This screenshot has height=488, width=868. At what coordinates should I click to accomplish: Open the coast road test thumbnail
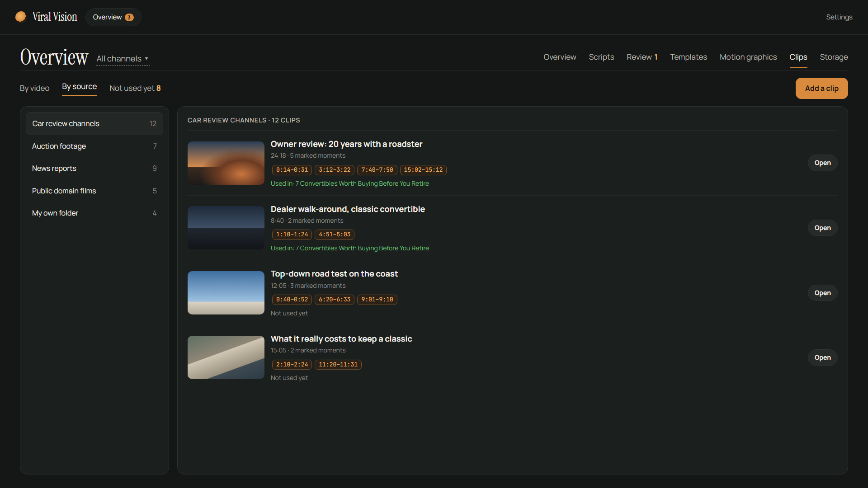click(x=226, y=293)
